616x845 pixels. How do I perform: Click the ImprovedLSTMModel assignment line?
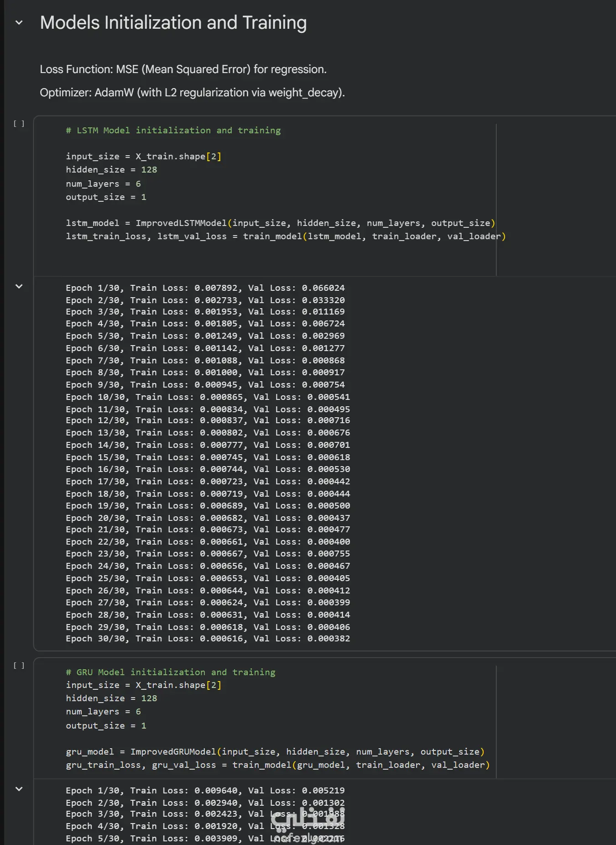pos(280,223)
